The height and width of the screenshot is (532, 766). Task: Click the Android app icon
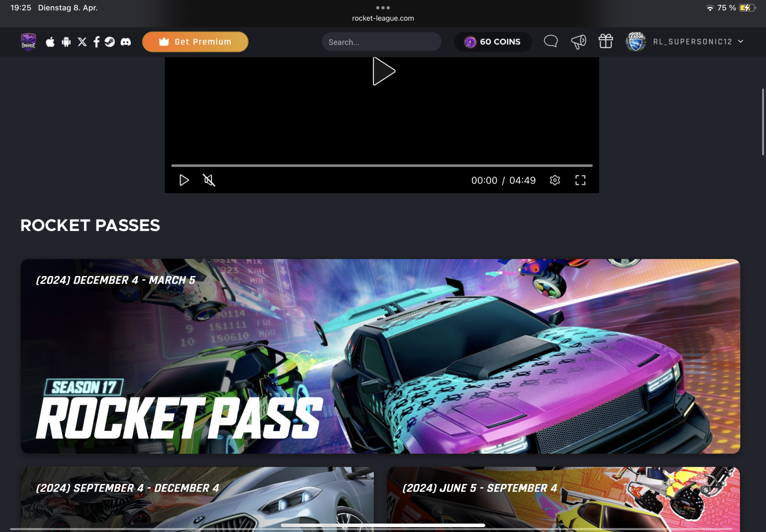(x=66, y=41)
